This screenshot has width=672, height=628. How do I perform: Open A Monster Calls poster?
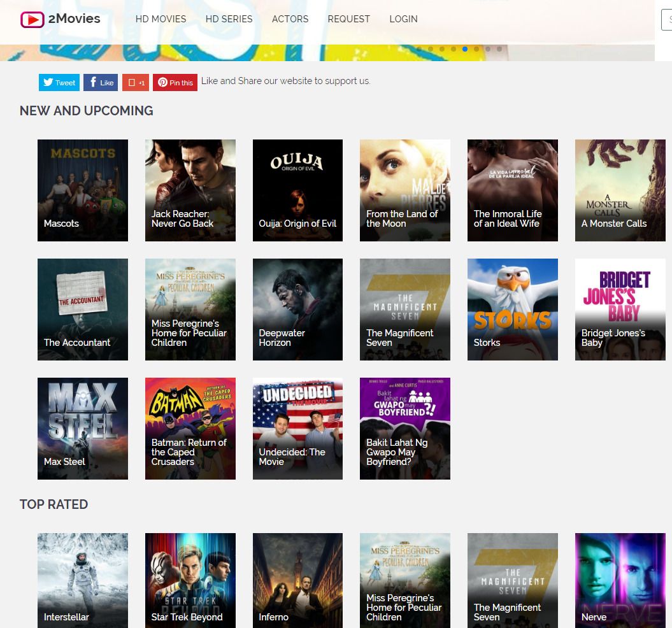click(620, 190)
